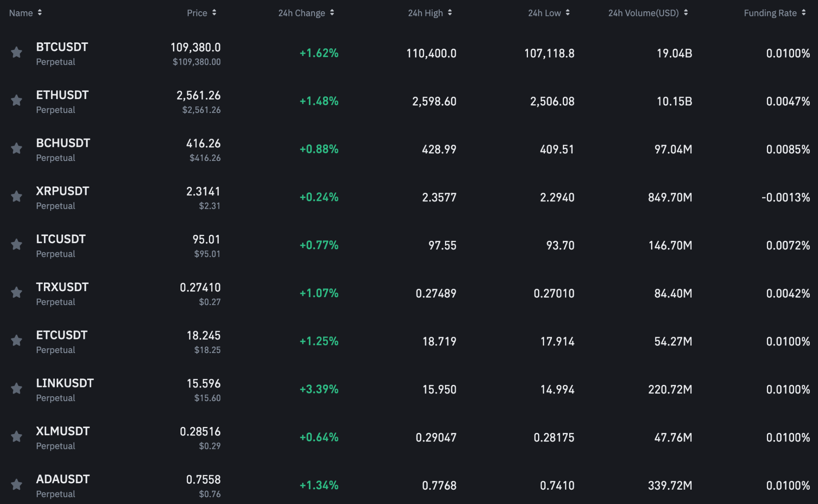This screenshot has height=504, width=818.
Task: Favorite ADAUSDT using the star icon
Action: [x=16, y=485]
